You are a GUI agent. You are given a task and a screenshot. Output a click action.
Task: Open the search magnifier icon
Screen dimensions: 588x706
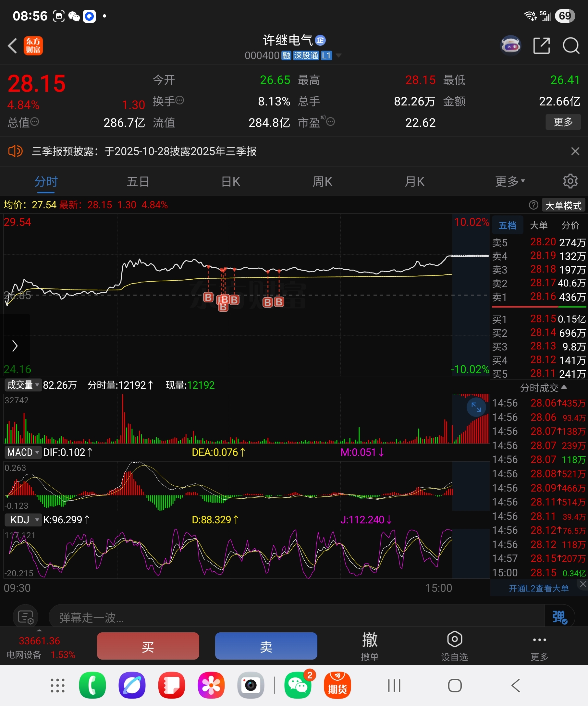(571, 46)
